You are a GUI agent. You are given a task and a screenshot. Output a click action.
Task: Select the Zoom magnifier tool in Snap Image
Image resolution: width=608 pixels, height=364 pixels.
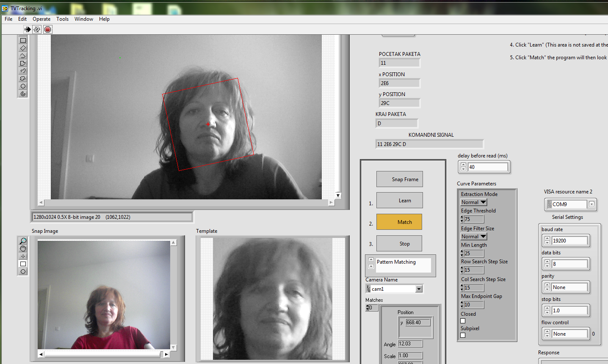(x=23, y=241)
